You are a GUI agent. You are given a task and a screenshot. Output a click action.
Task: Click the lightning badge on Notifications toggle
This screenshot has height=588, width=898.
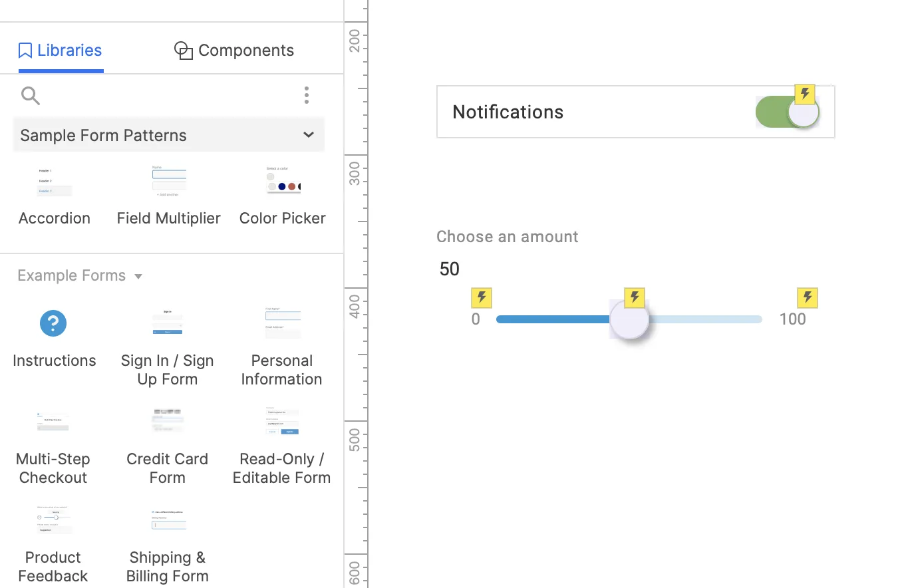[x=805, y=94]
